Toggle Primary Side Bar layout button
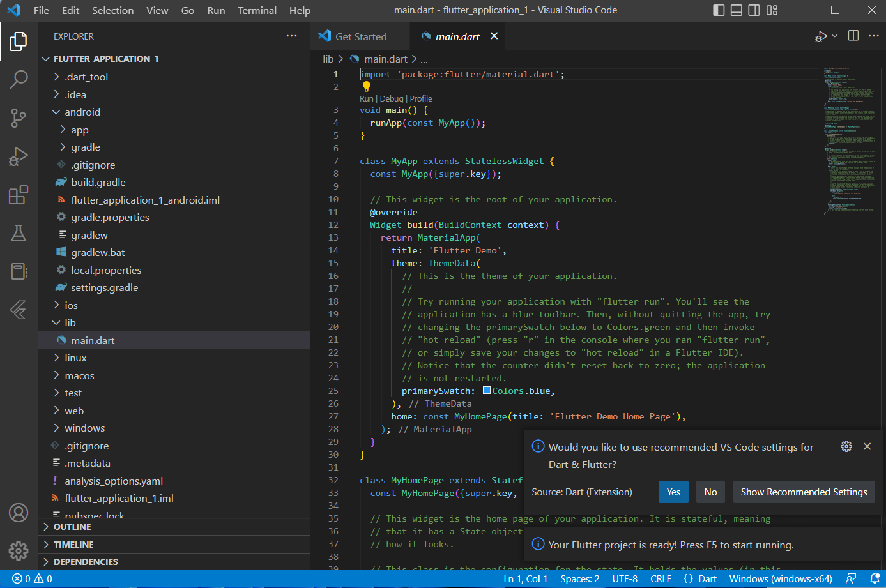Image resolution: width=886 pixels, height=588 pixels. pyautogui.click(x=719, y=10)
